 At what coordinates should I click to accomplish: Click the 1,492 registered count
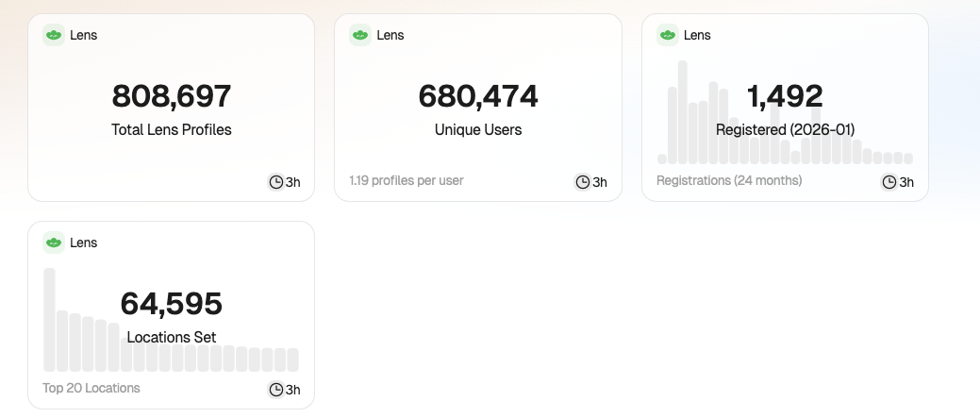(785, 96)
